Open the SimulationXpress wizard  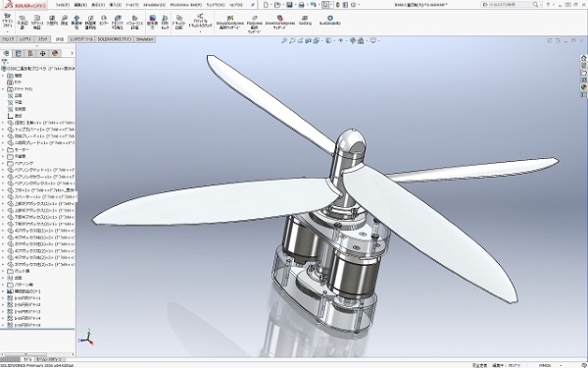point(230,23)
